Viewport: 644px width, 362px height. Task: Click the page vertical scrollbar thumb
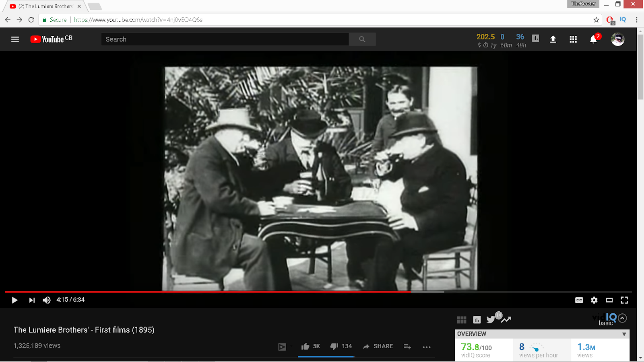[640, 67]
